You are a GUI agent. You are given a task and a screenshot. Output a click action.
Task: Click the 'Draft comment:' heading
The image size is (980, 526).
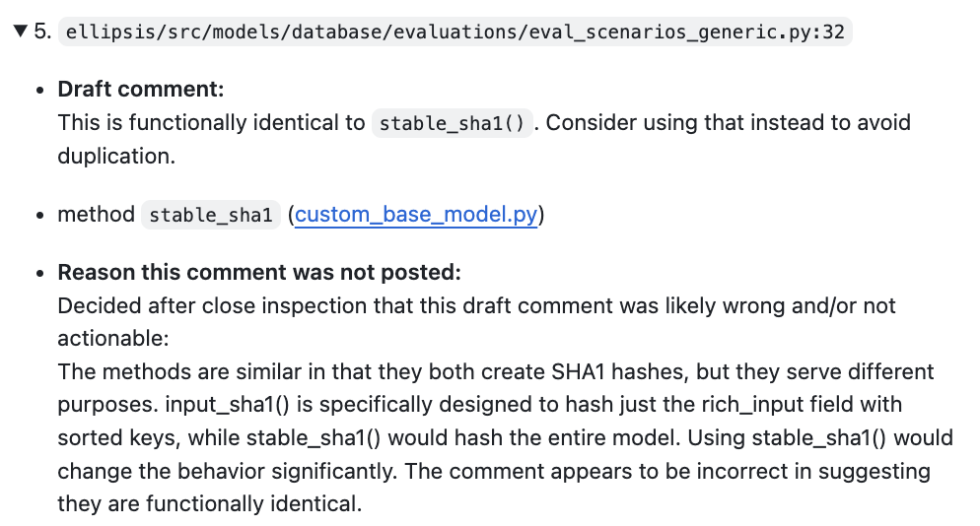click(x=141, y=90)
